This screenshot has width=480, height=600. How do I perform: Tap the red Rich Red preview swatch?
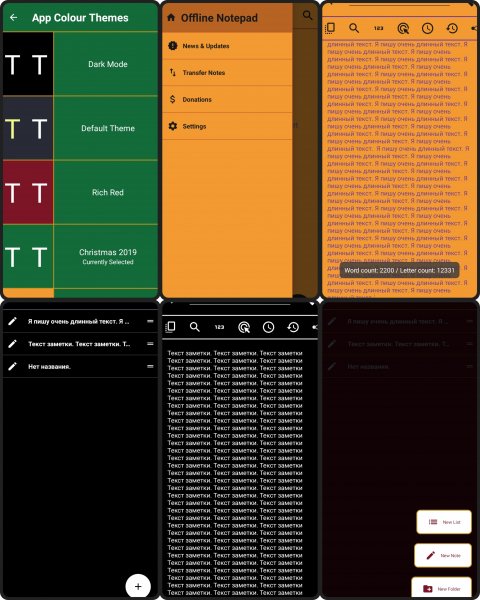coord(28,192)
